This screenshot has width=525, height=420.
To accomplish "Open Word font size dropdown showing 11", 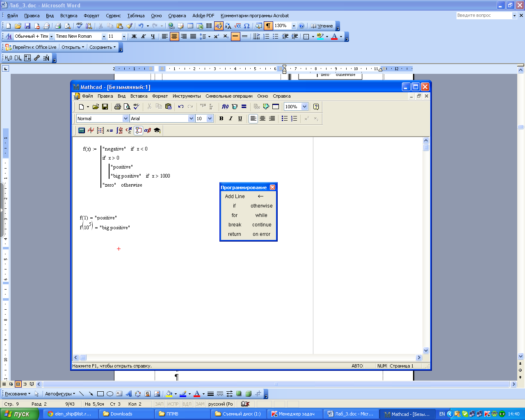I will click(124, 37).
